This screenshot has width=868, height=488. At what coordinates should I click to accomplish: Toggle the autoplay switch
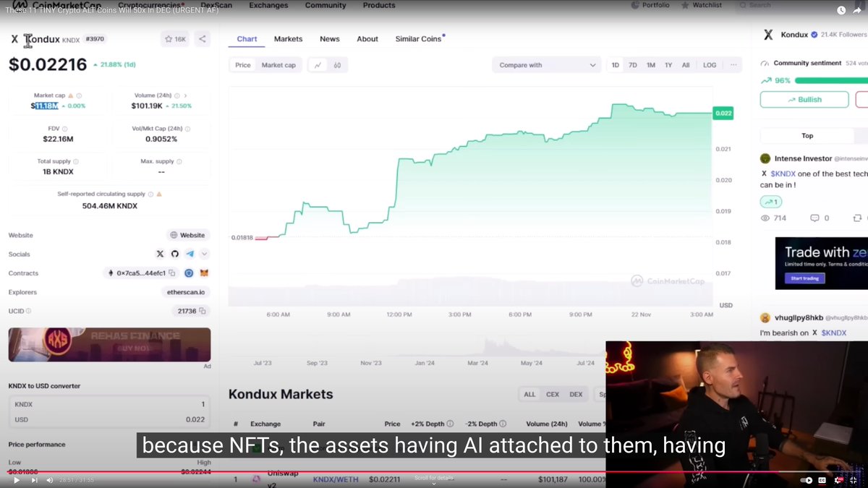[805, 480]
